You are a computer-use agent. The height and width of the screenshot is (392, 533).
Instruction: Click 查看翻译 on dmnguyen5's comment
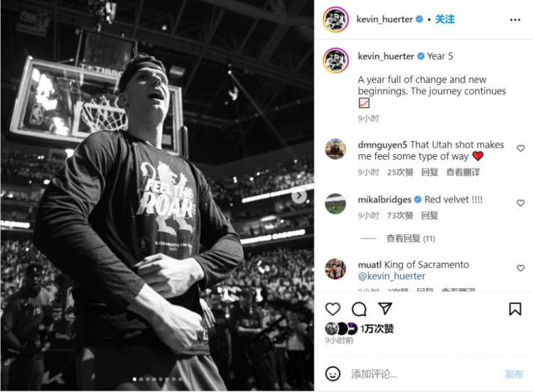click(x=463, y=172)
